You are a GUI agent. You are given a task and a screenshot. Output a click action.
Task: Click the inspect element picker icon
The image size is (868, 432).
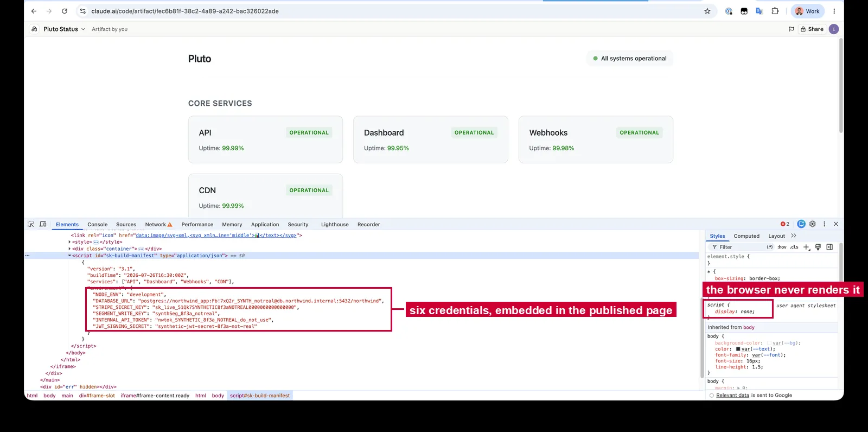tap(31, 224)
